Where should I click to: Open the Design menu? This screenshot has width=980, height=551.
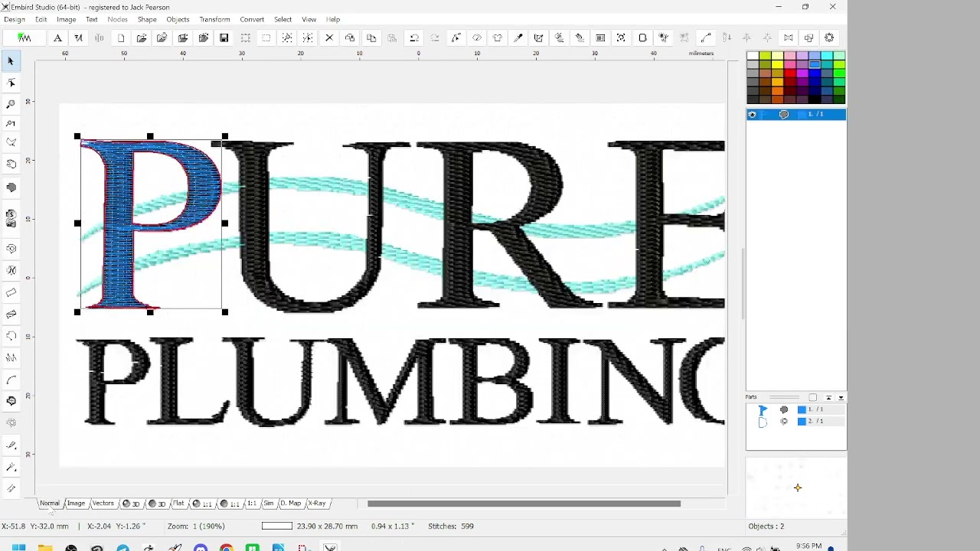point(15,19)
